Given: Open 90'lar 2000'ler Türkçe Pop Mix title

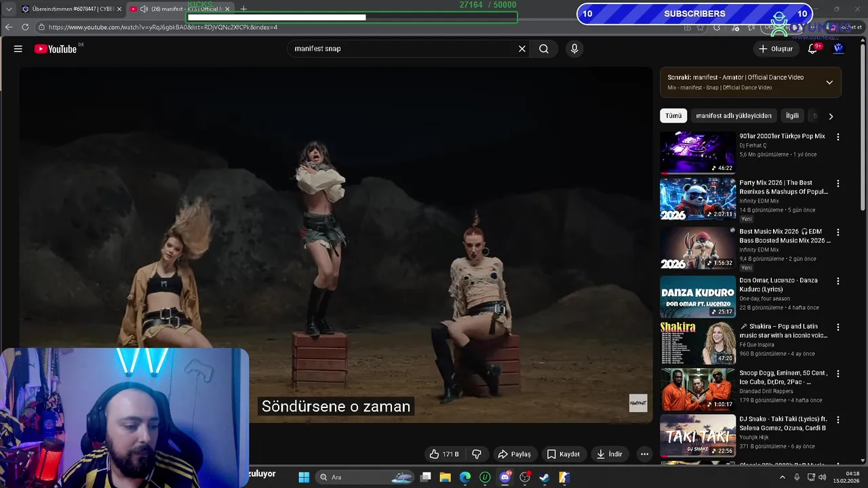Looking at the screenshot, I should [x=782, y=136].
